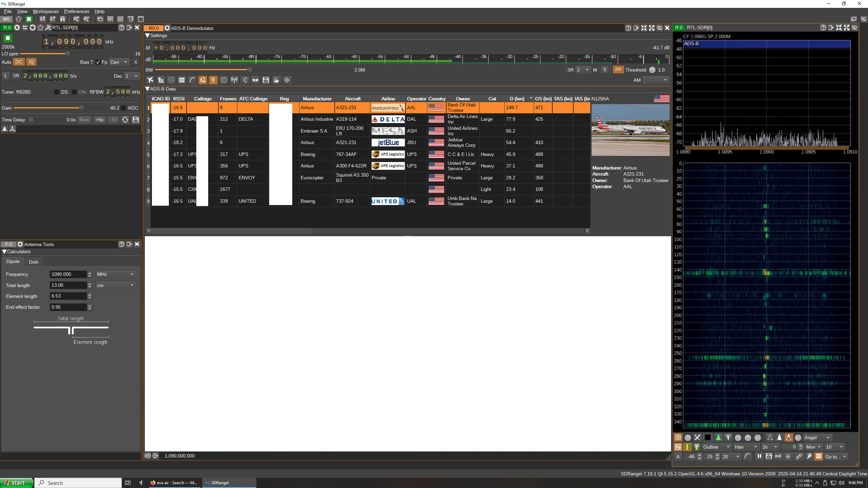Click the airplane map display icon

point(150,80)
